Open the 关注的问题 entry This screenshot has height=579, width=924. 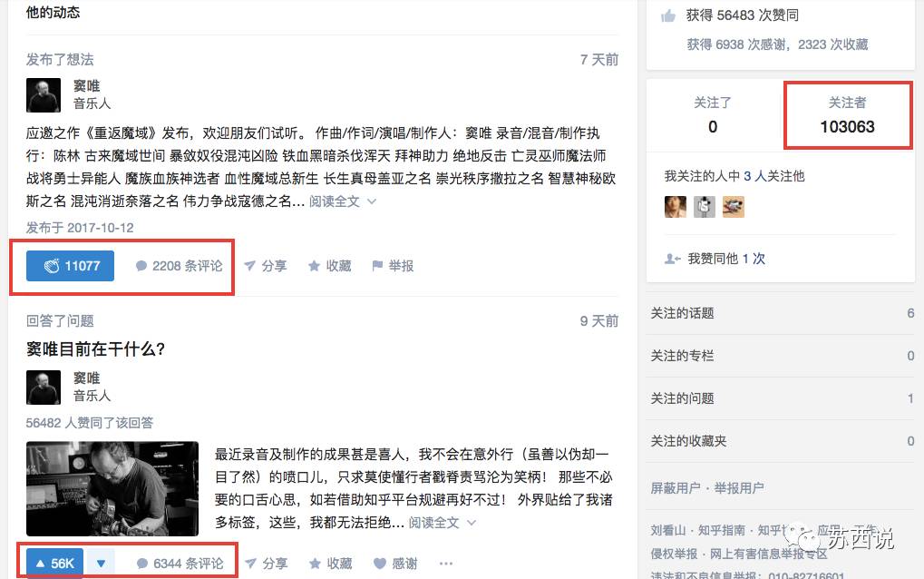[x=781, y=398]
